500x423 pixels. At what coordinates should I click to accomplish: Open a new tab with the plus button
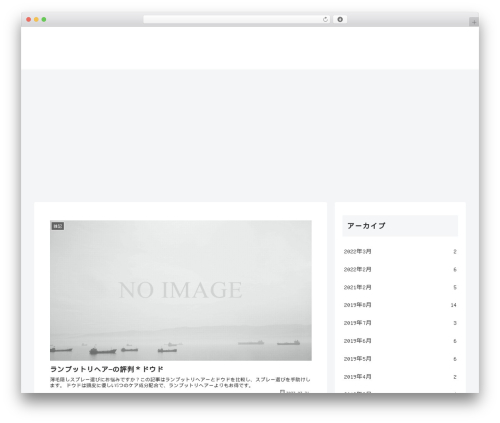(x=474, y=22)
